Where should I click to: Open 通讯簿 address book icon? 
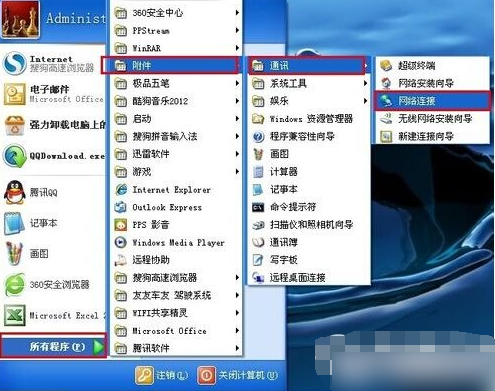258,242
